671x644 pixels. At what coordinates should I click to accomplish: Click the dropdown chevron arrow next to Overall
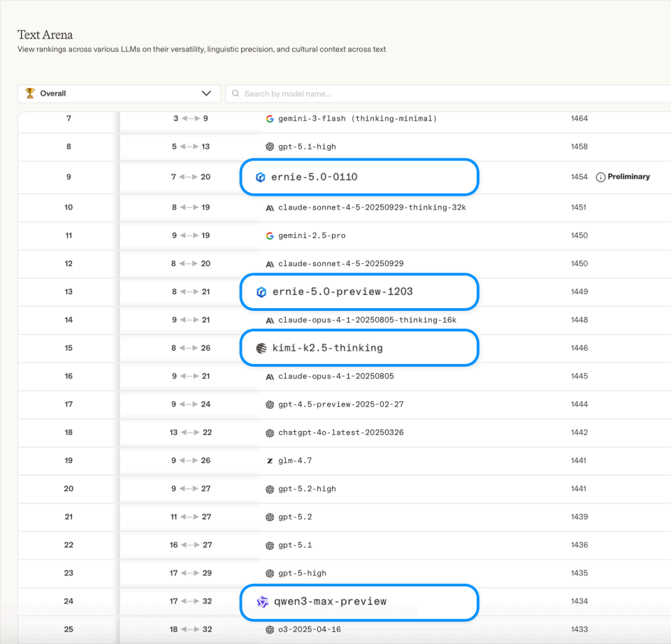(206, 94)
